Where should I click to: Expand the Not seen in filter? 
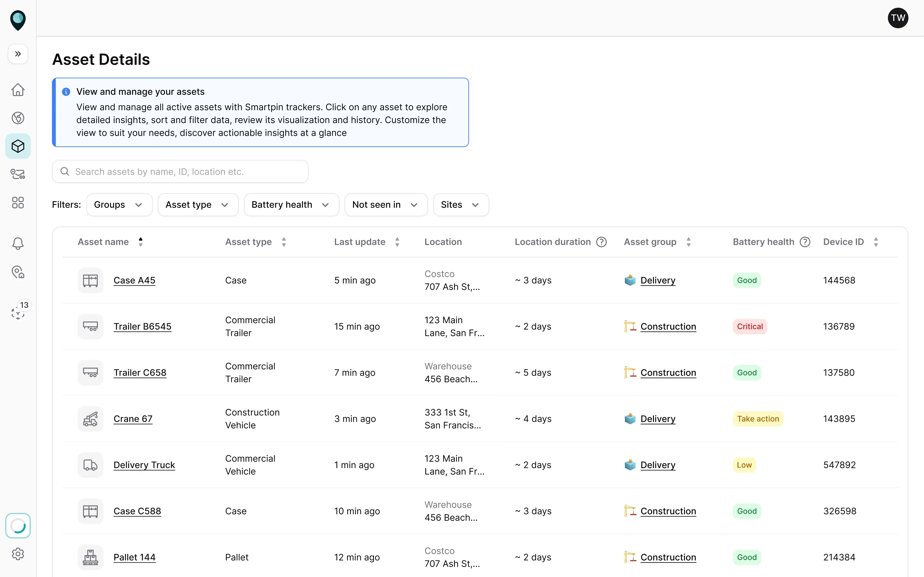click(386, 204)
